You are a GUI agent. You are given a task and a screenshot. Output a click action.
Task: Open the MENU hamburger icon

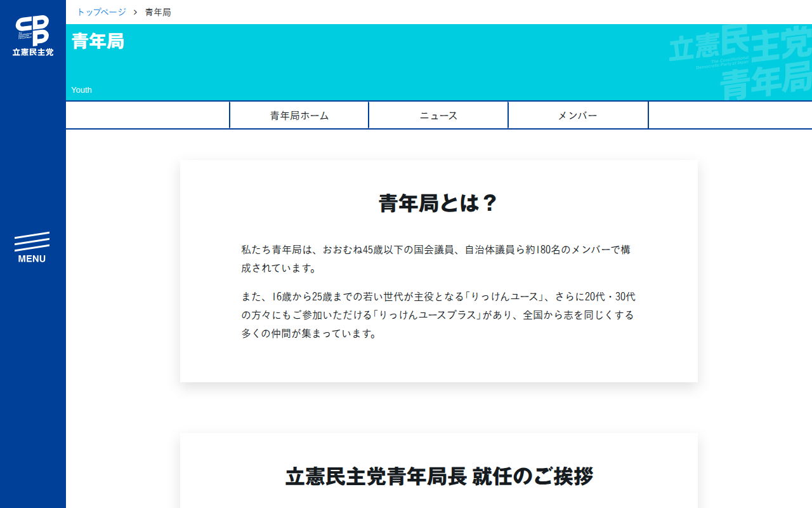point(32,248)
